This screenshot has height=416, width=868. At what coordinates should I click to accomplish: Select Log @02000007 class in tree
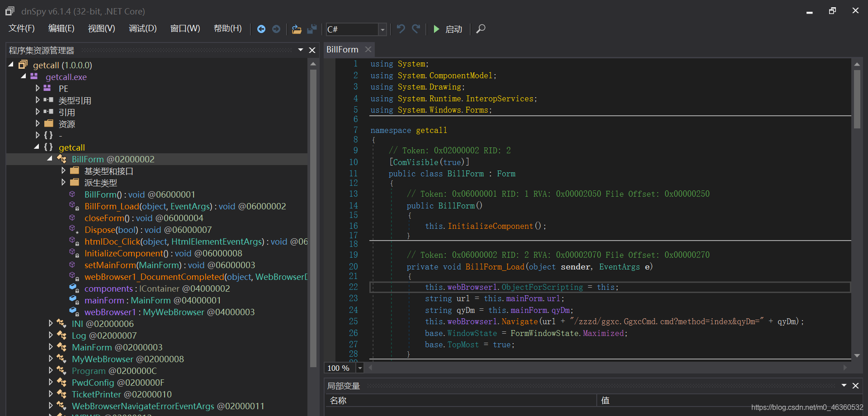pyautogui.click(x=104, y=336)
